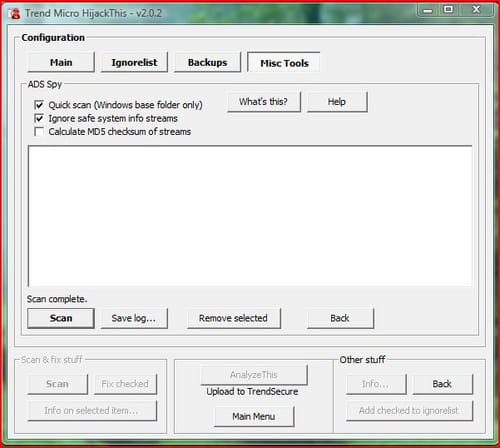Screen dimensions: 500x448
Task: Enable Calculate MD5 checksum of streams
Action: (x=39, y=132)
